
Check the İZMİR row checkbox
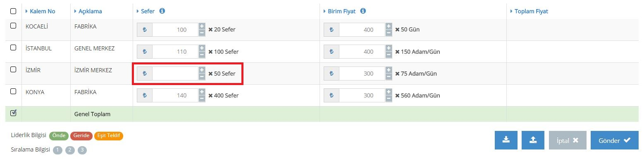pos(13,69)
